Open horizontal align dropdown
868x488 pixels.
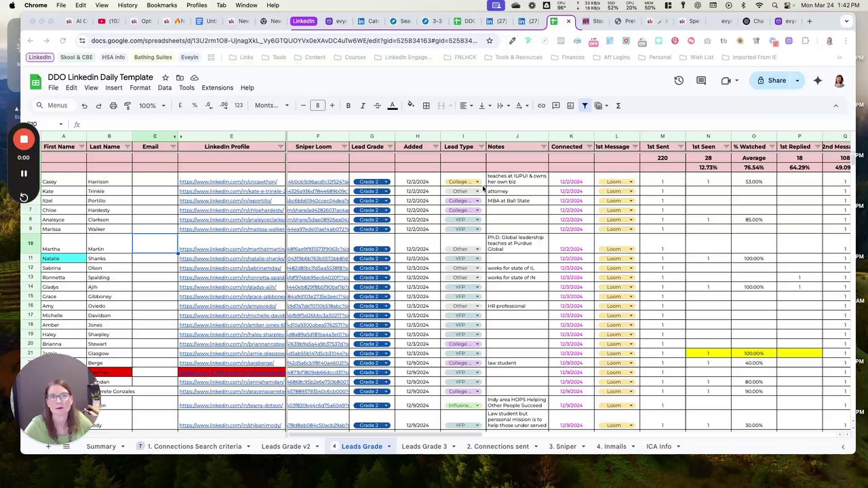click(466, 106)
